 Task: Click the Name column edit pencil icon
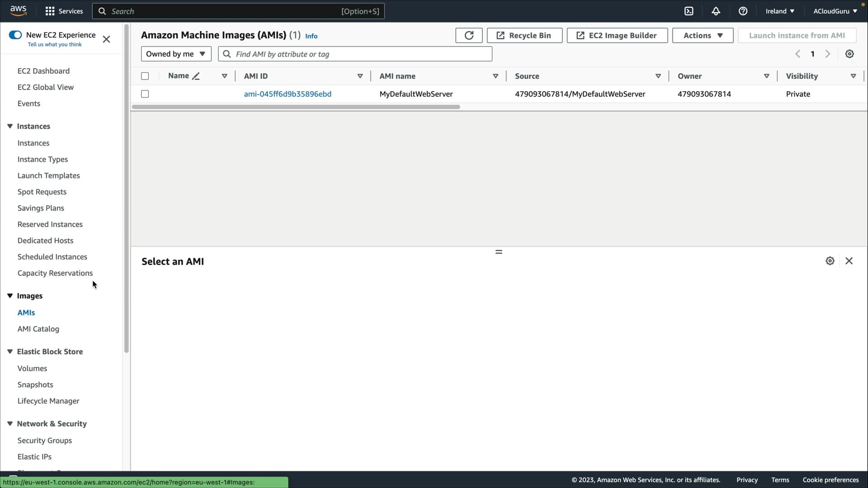196,76
